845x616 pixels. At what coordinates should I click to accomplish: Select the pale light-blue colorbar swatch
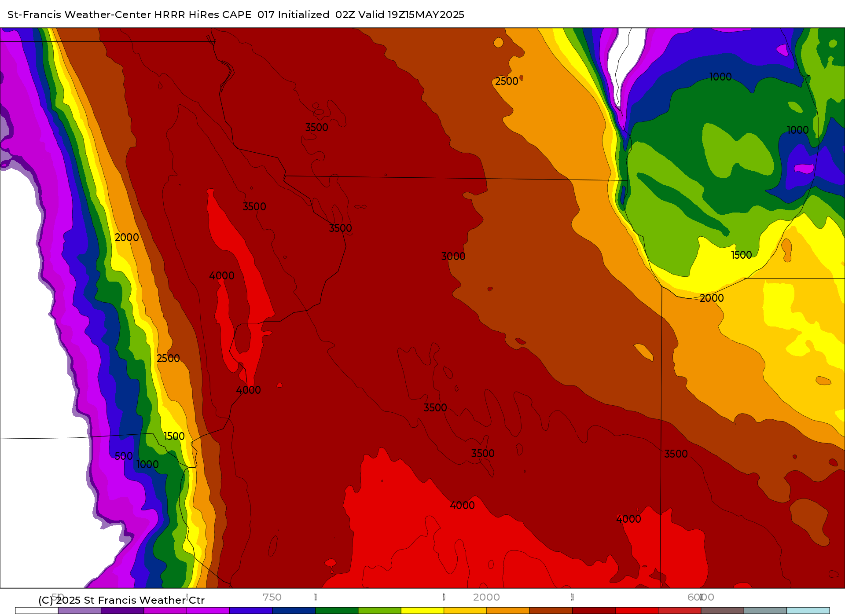click(x=808, y=611)
